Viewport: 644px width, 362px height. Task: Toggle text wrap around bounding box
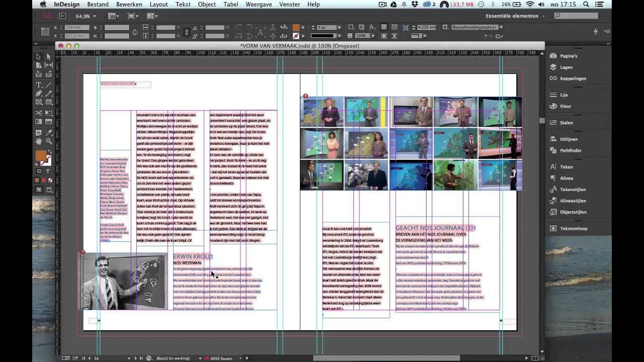[x=394, y=27]
